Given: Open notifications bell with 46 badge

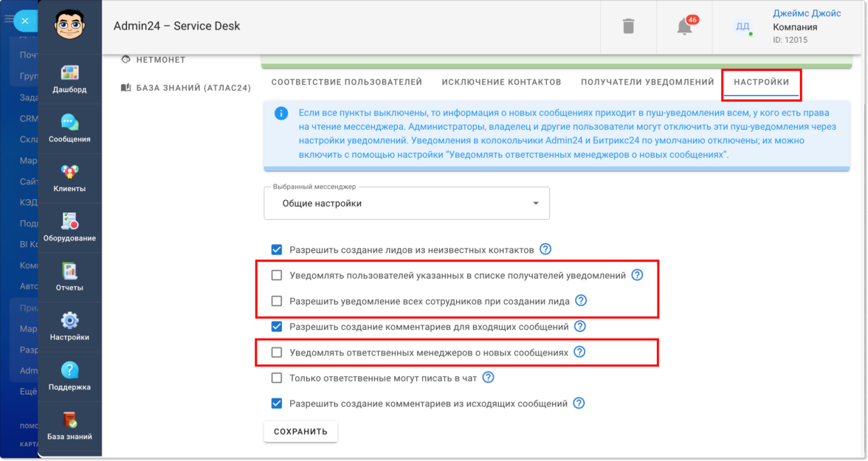Looking at the screenshot, I should click(685, 27).
